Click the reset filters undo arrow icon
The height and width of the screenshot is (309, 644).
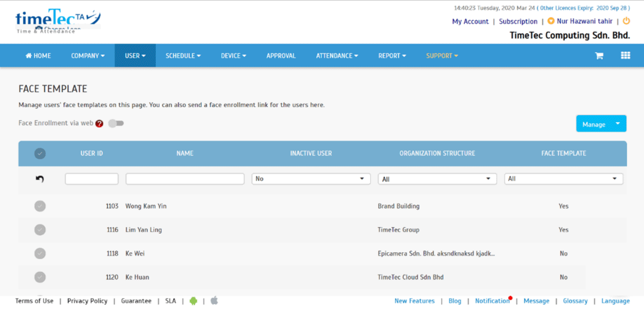click(x=40, y=179)
